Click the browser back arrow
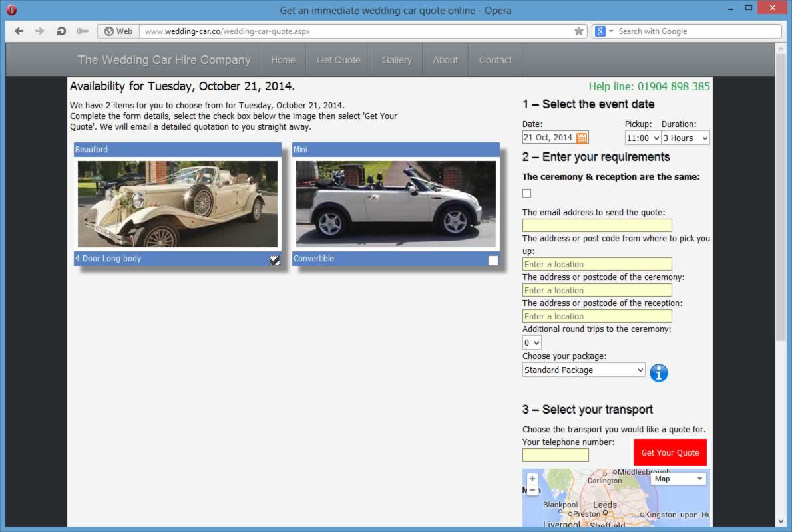792x532 pixels. point(19,31)
